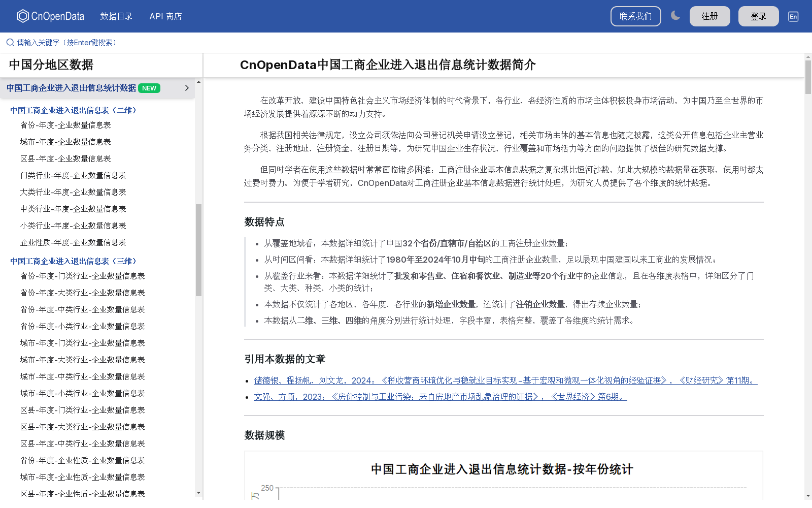The height and width of the screenshot is (508, 812).
Task: Open 省份-年度-门类行业-企业数量信息表
Action: [83, 276]
